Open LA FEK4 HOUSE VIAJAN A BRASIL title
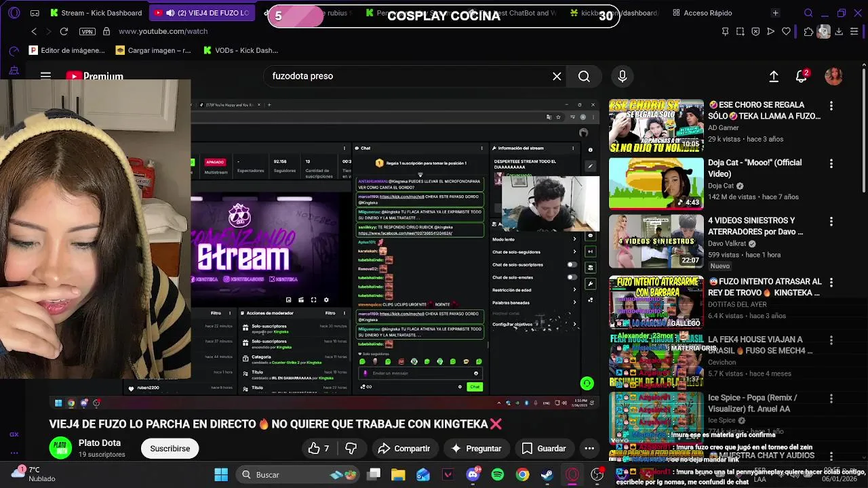Image resolution: width=868 pixels, height=488 pixels. (x=760, y=345)
